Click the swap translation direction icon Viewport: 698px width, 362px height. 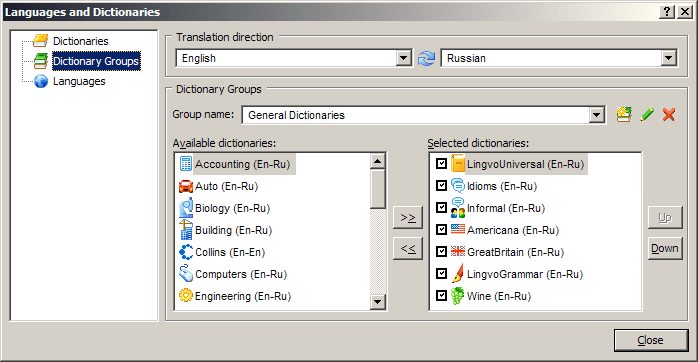(426, 58)
